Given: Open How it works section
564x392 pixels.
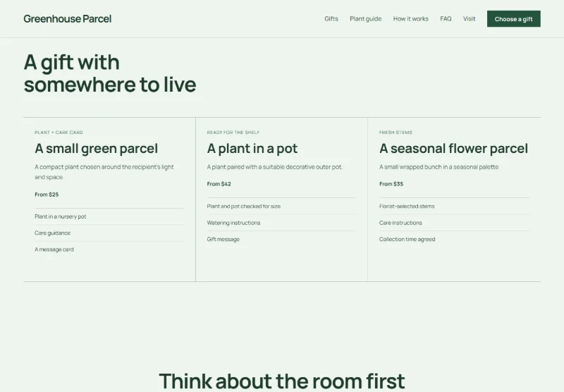Looking at the screenshot, I should [x=411, y=19].
